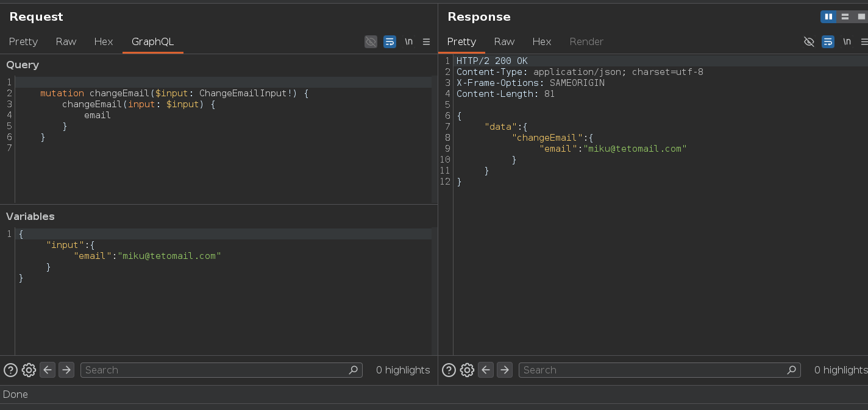Click "changeEmail(input: $input) {" query line
This screenshot has width=868, height=410.
(x=139, y=104)
